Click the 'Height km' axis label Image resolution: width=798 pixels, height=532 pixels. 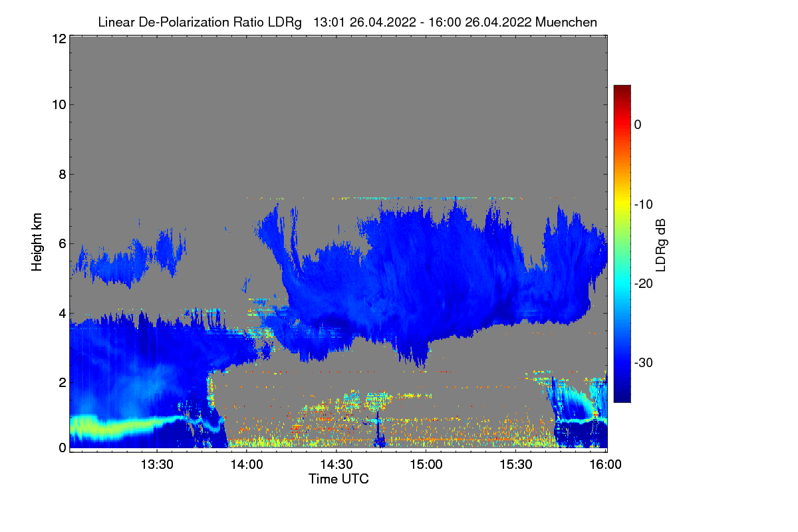36,241
